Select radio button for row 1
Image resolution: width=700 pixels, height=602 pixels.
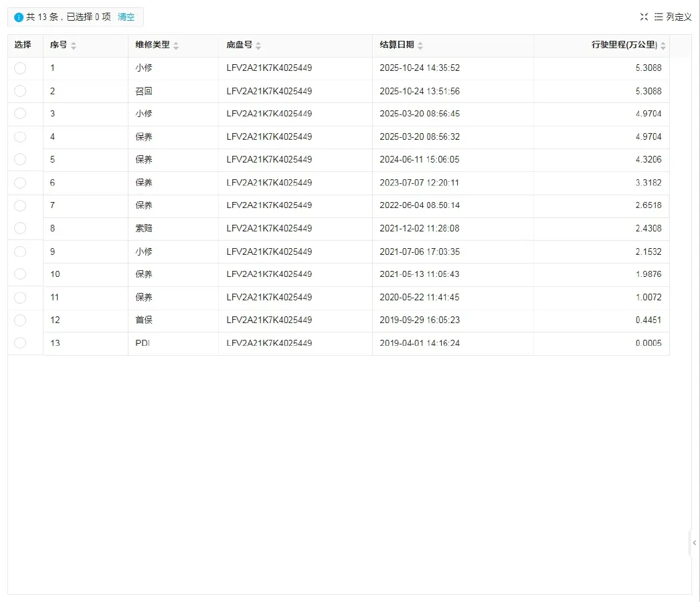coord(20,68)
